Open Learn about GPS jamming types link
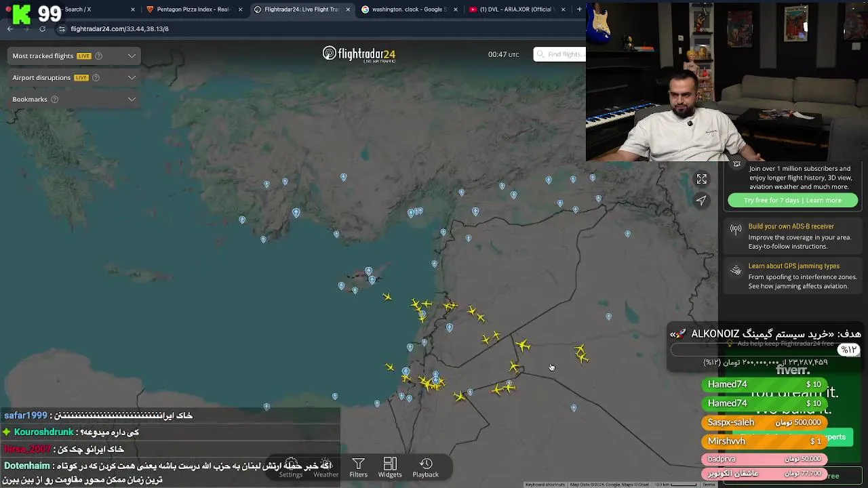The height and width of the screenshot is (488, 868). (x=793, y=266)
